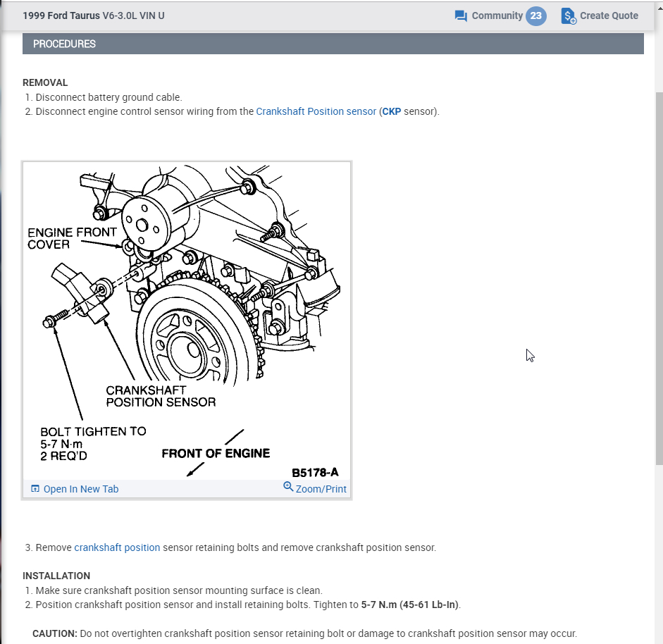Open the Community chat icon

point(461,16)
